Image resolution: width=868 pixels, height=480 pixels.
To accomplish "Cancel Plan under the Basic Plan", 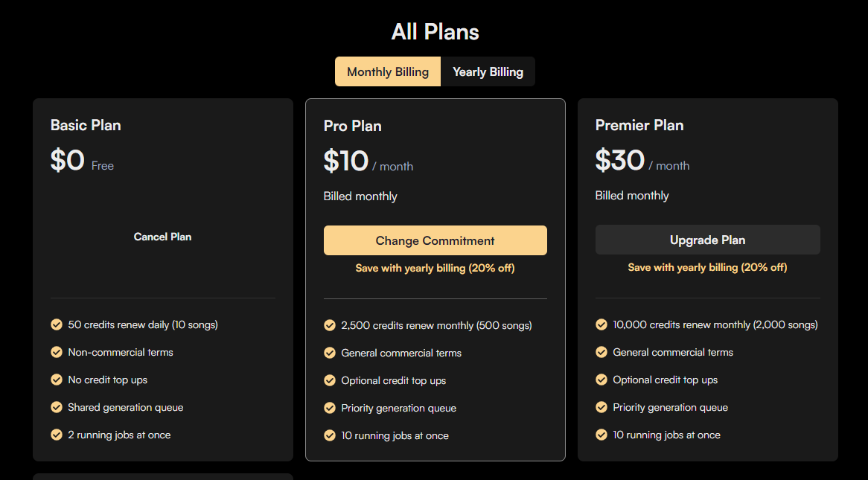I will pos(163,237).
